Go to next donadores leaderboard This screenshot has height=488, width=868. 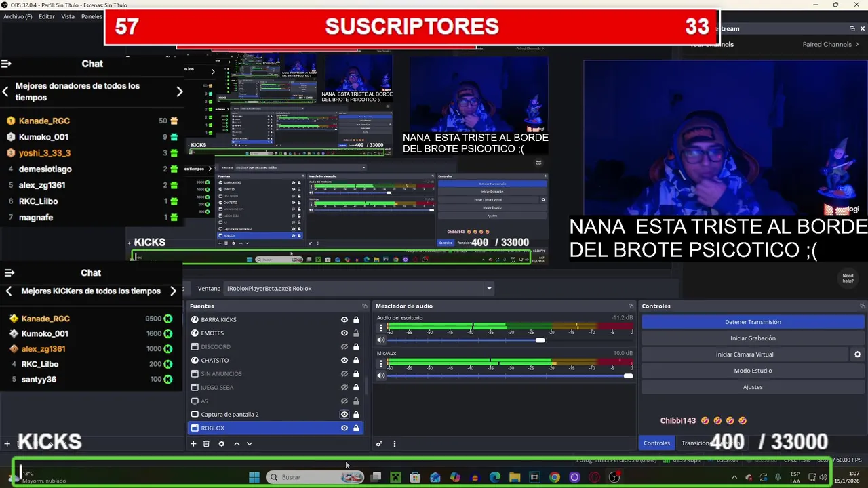tap(179, 91)
